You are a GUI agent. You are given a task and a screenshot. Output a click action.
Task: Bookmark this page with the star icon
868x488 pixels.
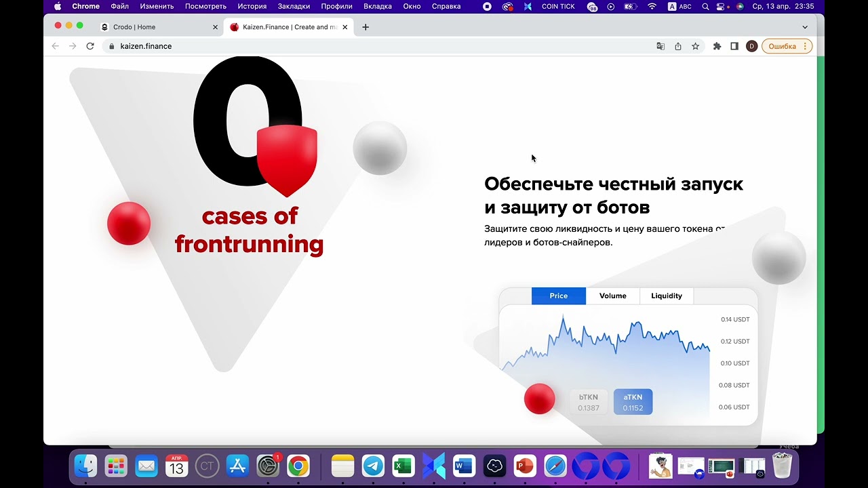click(695, 46)
